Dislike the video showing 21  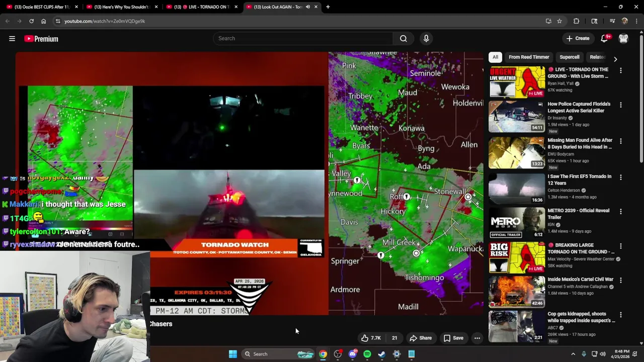click(x=393, y=338)
